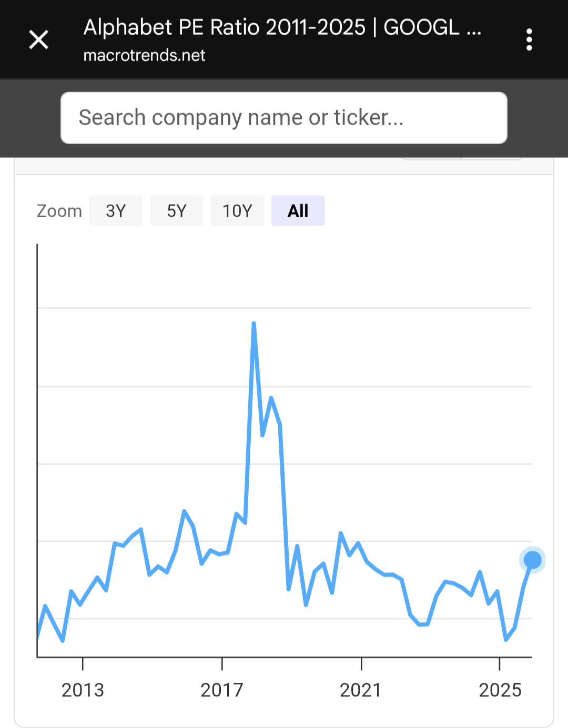Click the tallest spike of the PE line
The height and width of the screenshot is (728, 568).
click(253, 324)
